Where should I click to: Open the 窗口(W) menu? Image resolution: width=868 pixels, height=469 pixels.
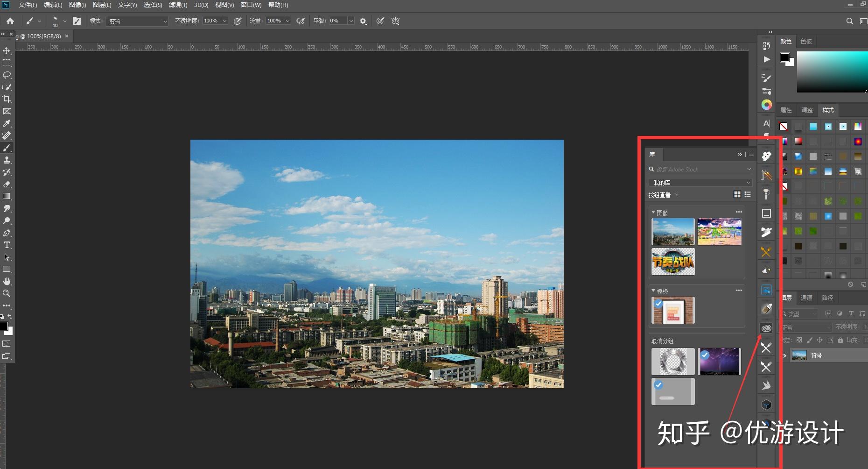point(251,5)
